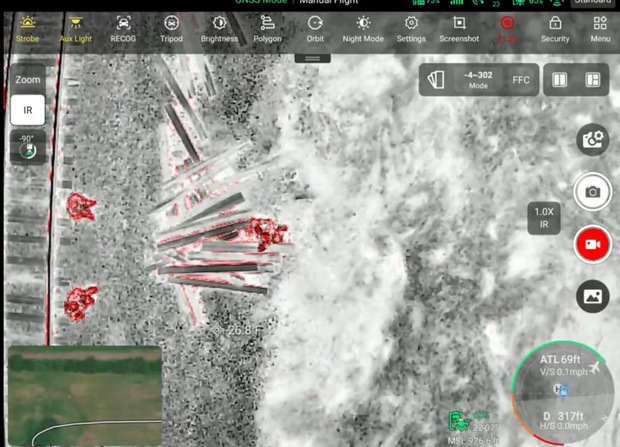The image size is (620, 447).
Task: Open RECOG recognition tool
Action: (123, 30)
